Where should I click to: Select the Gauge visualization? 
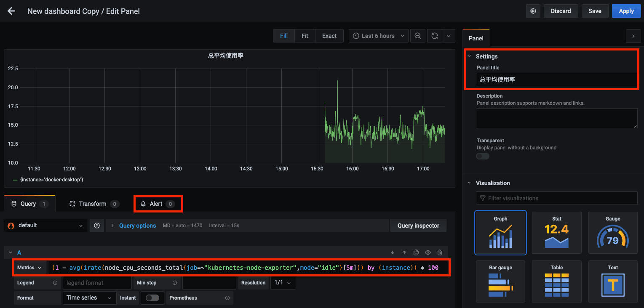coord(613,233)
